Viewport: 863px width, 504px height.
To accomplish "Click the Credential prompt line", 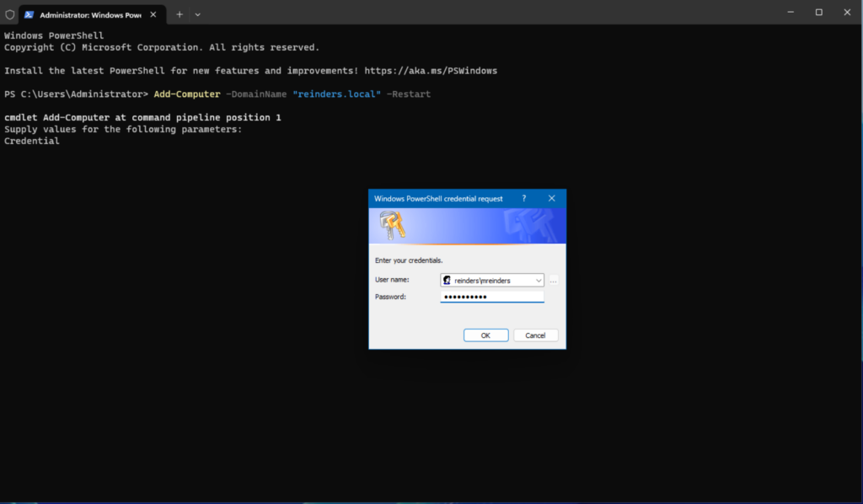I will pyautogui.click(x=32, y=141).
